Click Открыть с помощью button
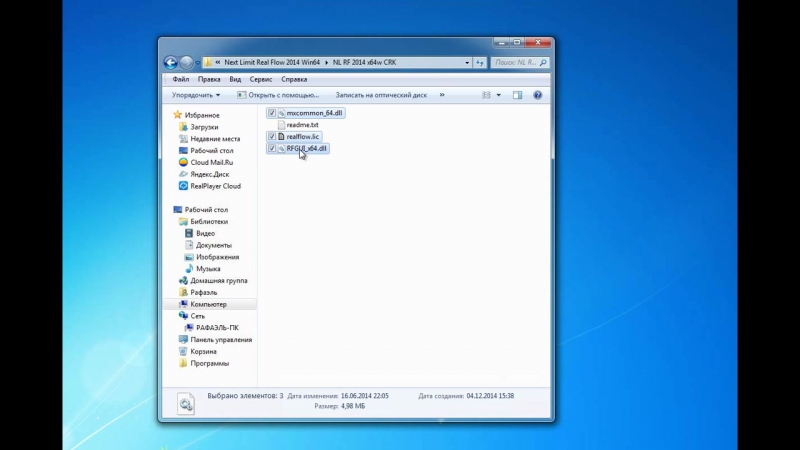This screenshot has width=800, height=450. click(x=278, y=95)
